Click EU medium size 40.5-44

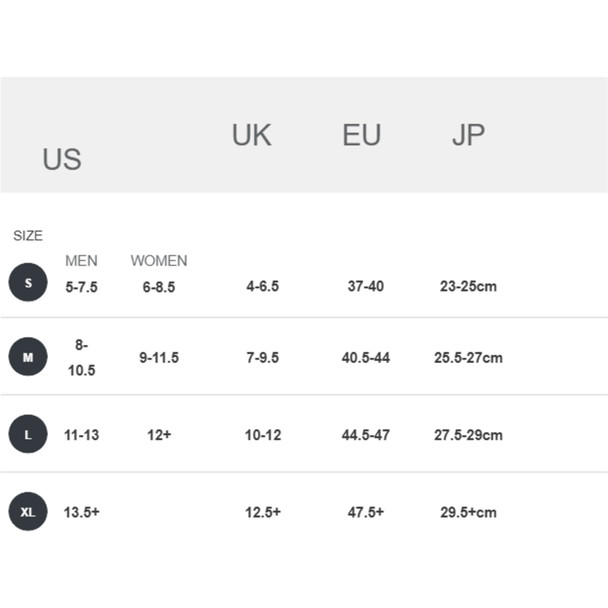[x=366, y=358]
